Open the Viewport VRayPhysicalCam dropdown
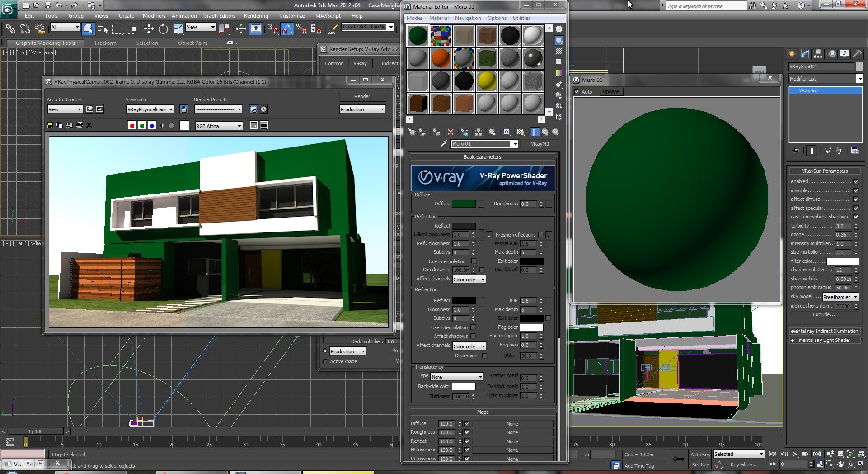Viewport: 868px width, 474px height. pyautogui.click(x=150, y=109)
